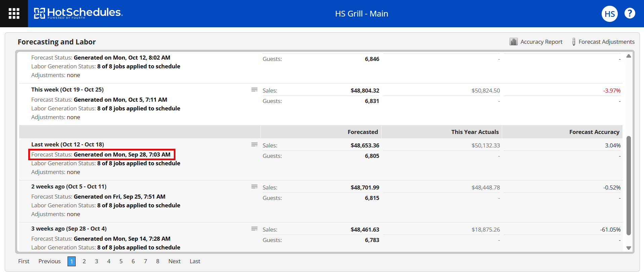Screen dimensions: 644x274
Task: Click the Accuracy Report chart icon
Action: coord(513,41)
